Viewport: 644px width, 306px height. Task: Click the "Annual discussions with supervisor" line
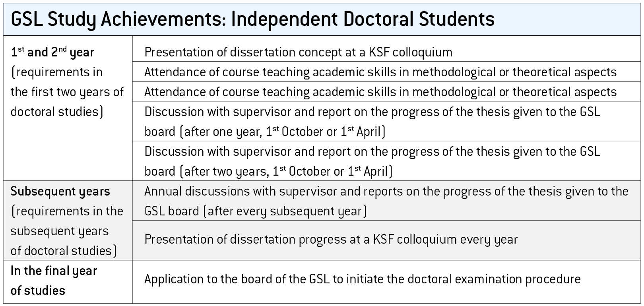pos(386,191)
